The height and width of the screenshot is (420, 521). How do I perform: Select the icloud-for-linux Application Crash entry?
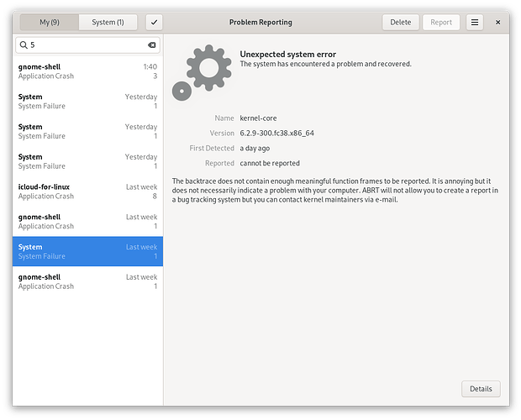click(87, 192)
